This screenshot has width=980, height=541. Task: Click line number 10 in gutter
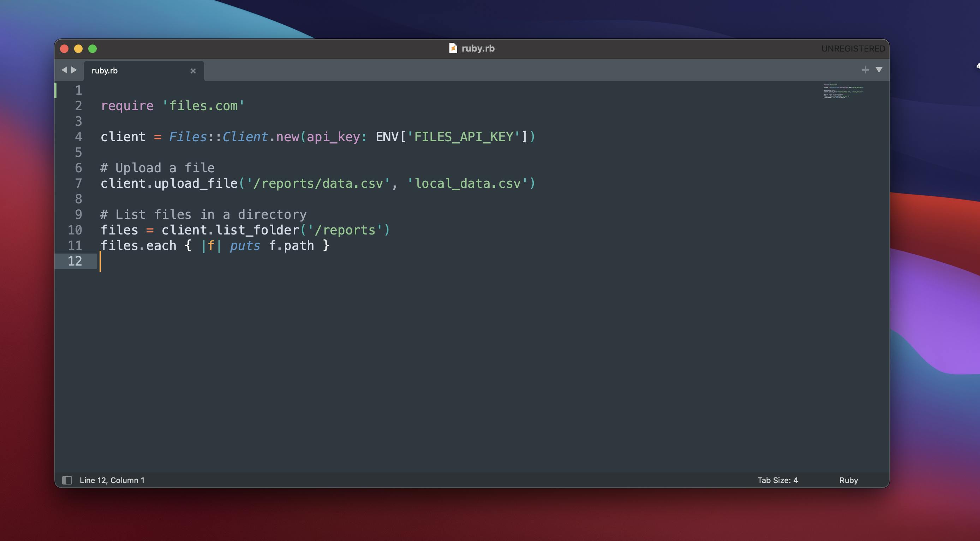[75, 230]
